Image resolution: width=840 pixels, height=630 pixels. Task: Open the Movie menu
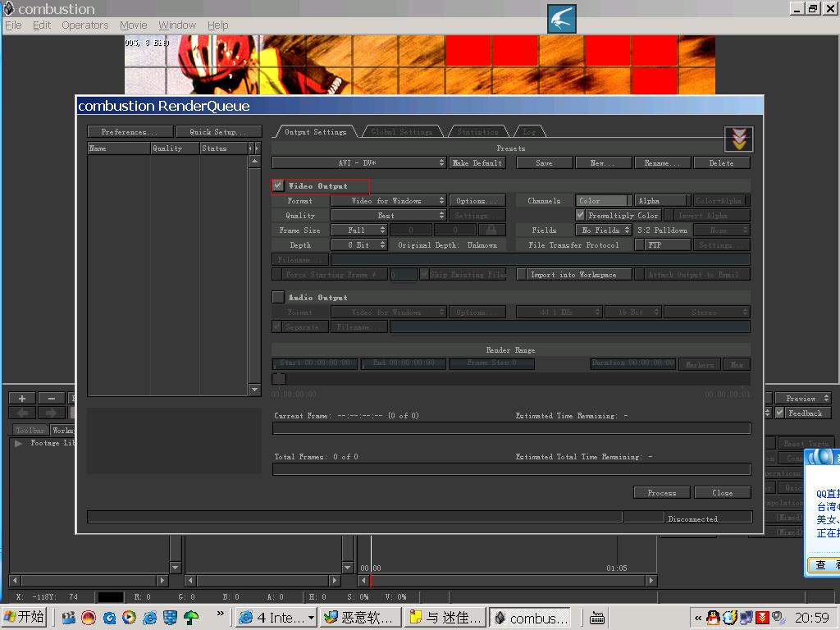pyautogui.click(x=134, y=25)
